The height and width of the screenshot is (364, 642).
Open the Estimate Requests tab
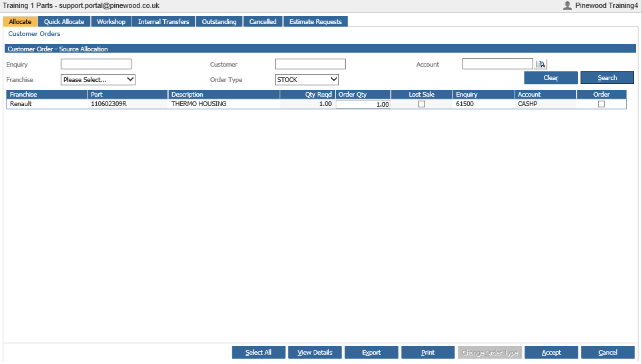coord(315,22)
